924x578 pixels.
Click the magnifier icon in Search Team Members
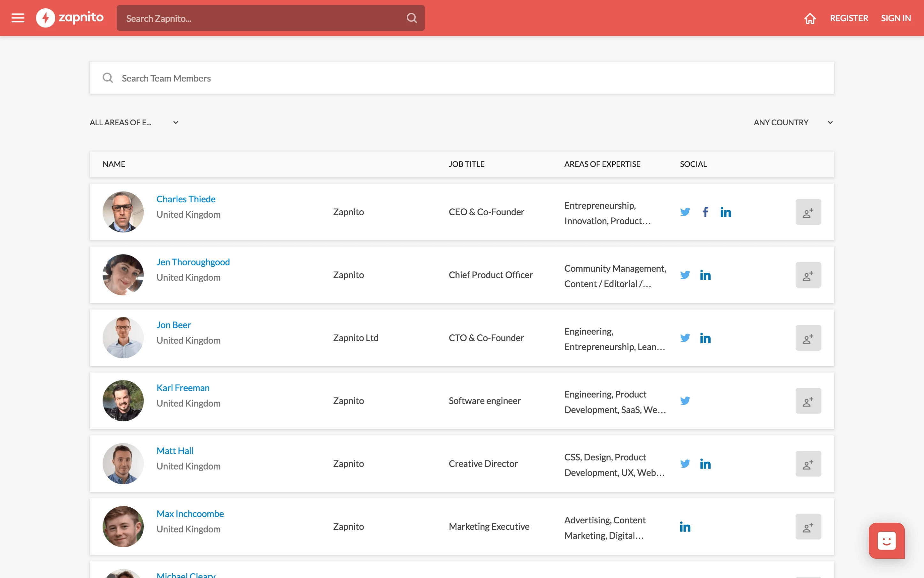(108, 78)
